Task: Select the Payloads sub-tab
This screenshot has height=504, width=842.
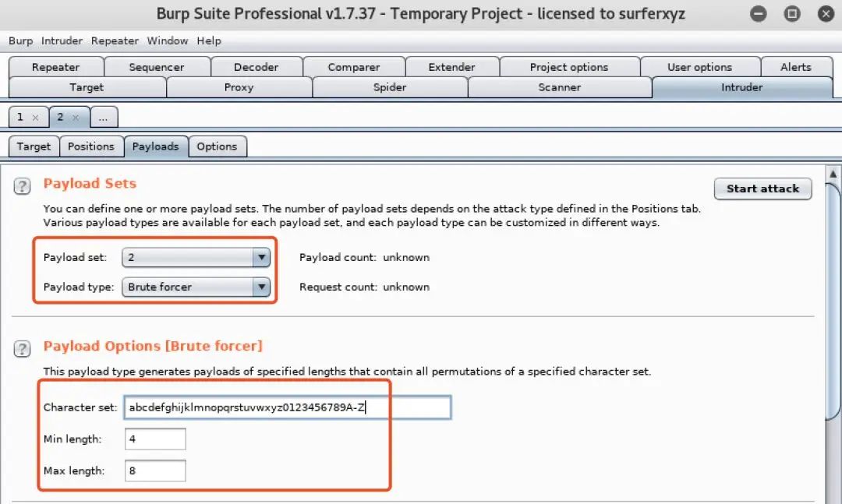Action: [x=156, y=146]
